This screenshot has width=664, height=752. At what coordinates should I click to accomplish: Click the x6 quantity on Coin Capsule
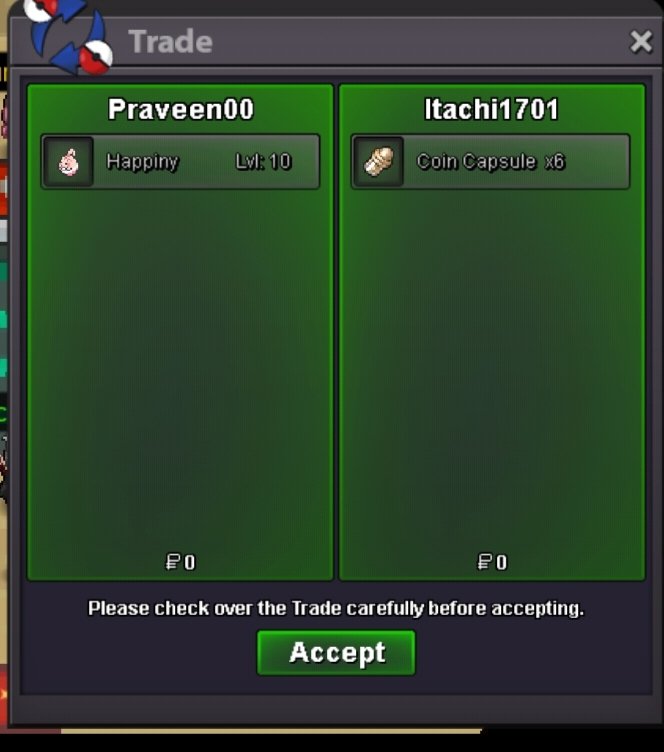coord(555,162)
